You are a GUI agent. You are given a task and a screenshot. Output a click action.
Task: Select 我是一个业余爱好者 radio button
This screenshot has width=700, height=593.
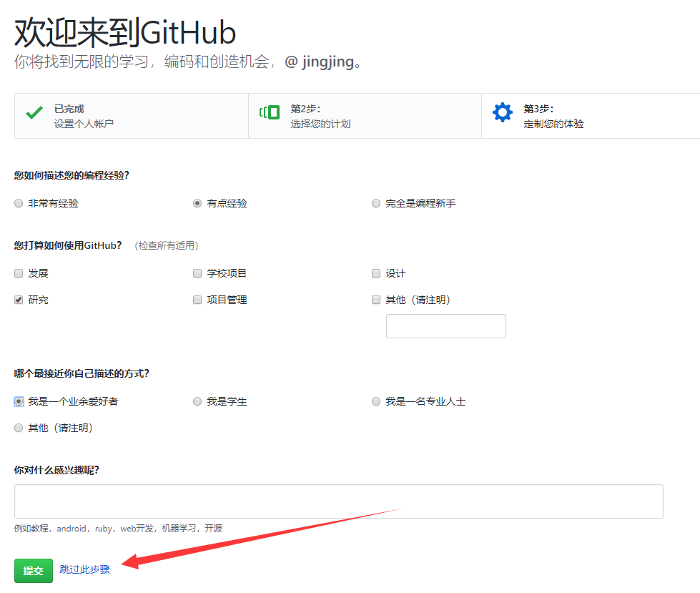click(19, 402)
